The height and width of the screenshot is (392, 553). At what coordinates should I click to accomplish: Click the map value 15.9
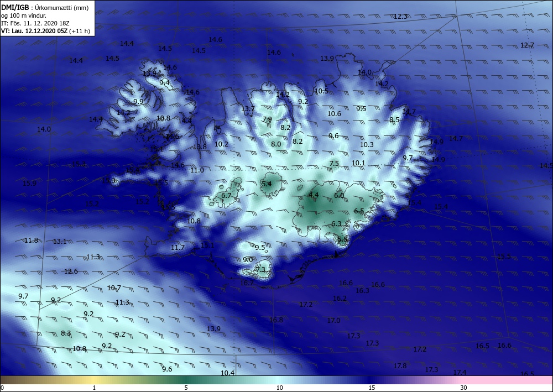[29, 184]
